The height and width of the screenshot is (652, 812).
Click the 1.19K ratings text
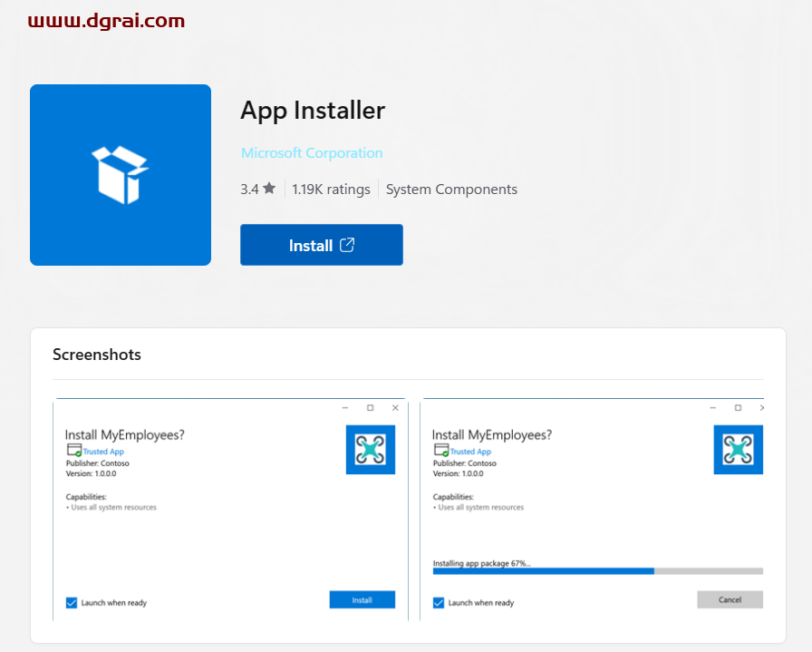coord(332,190)
